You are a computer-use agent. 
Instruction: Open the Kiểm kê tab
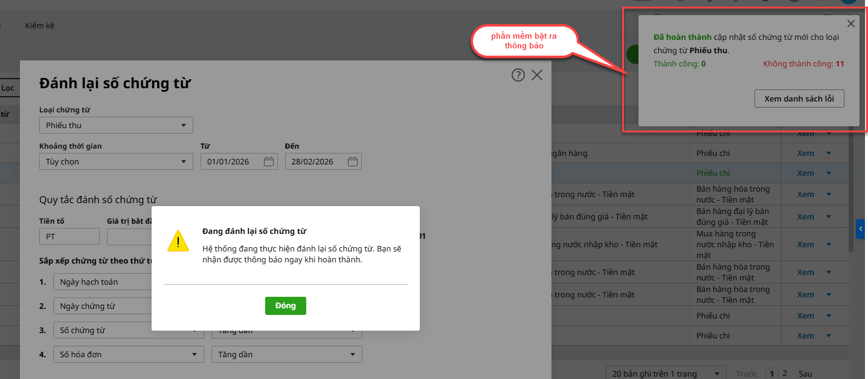tap(40, 26)
